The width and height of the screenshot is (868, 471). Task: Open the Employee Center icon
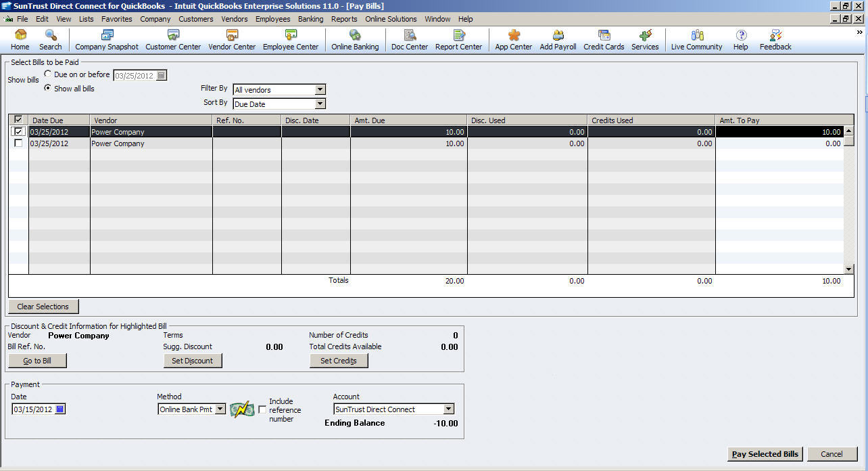point(291,40)
